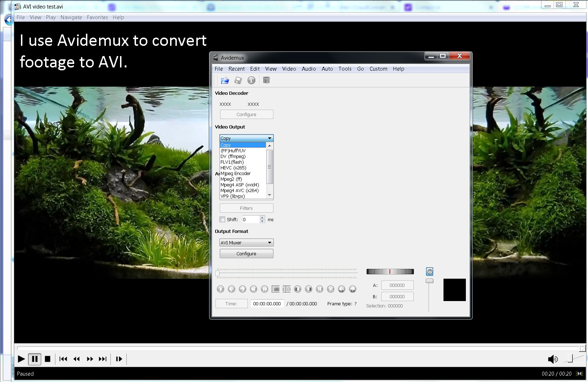
Task: Open Avidemux's Tools menu
Action: (345, 69)
